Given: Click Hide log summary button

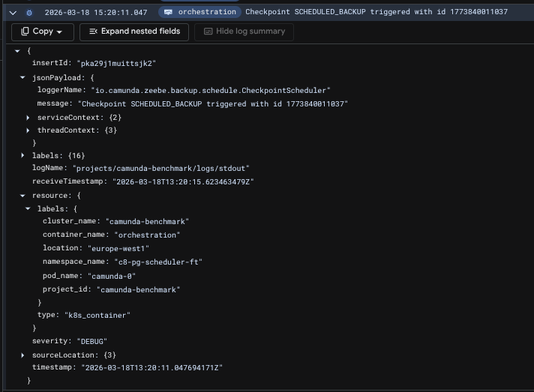Looking at the screenshot, I should pos(244,31).
